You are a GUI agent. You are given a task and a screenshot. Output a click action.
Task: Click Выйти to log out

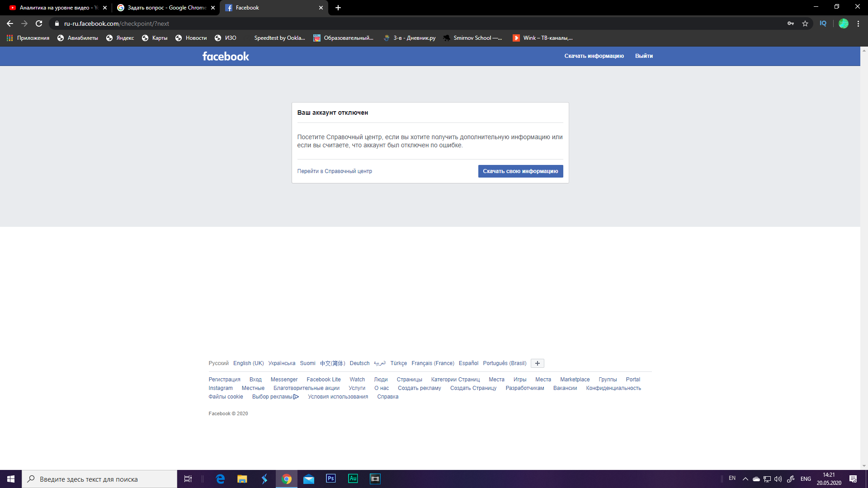[x=644, y=56]
